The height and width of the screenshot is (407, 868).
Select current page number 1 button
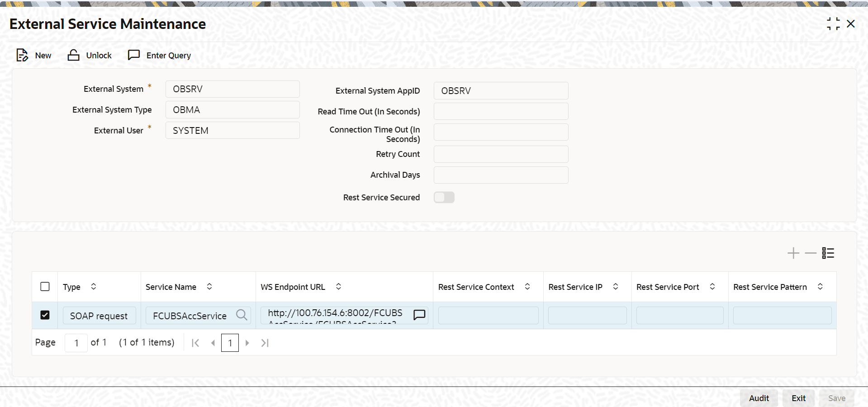pyautogui.click(x=230, y=343)
